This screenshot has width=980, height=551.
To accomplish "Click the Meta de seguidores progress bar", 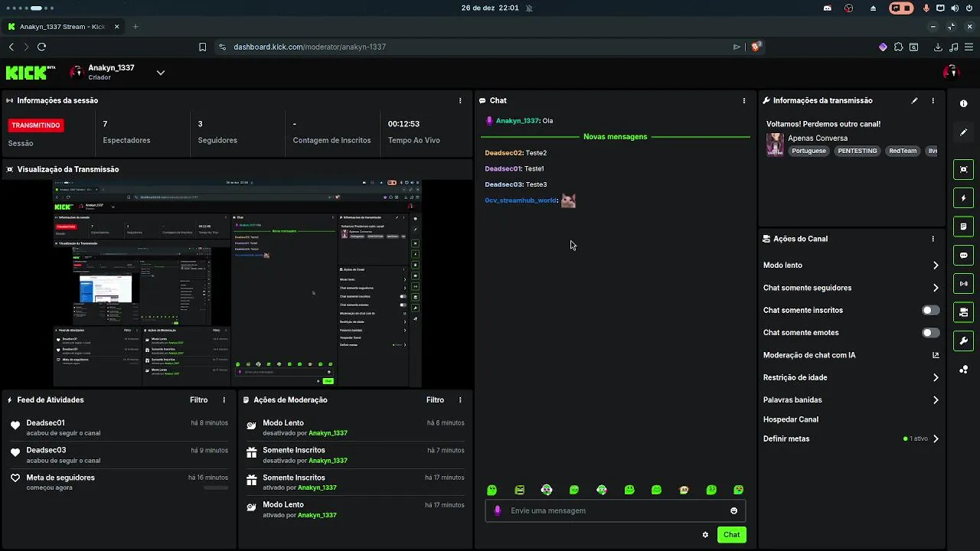I will [216, 487].
